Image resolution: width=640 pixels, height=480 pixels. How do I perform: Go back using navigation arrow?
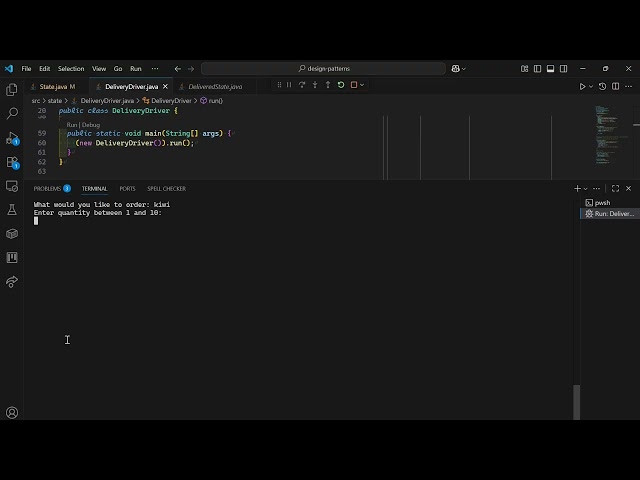[x=178, y=69]
